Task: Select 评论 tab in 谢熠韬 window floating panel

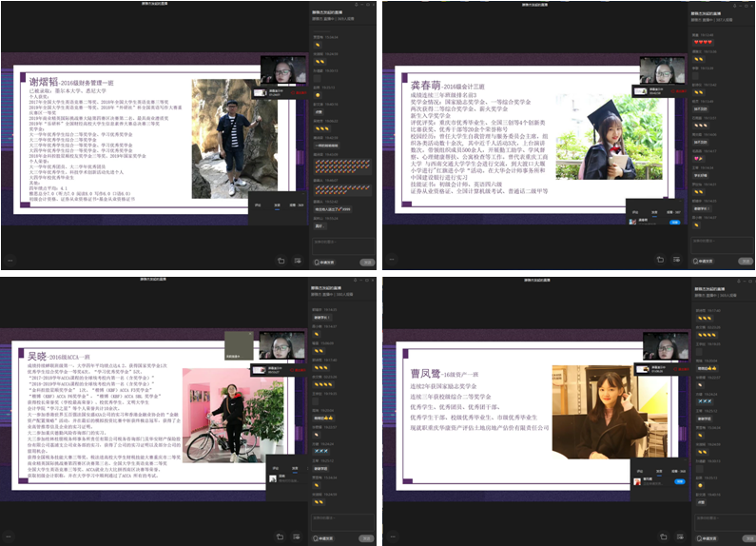Action: coord(258,204)
